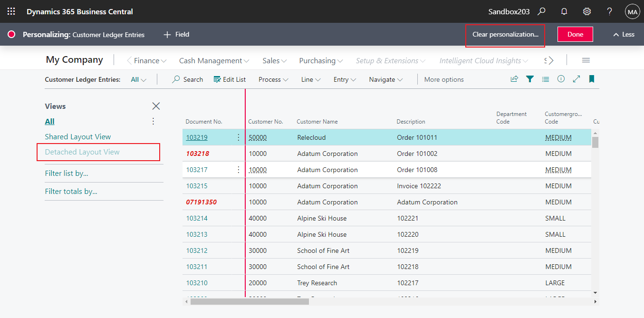644x318 pixels.
Task: Open document 103219 hyperlink
Action: click(196, 137)
